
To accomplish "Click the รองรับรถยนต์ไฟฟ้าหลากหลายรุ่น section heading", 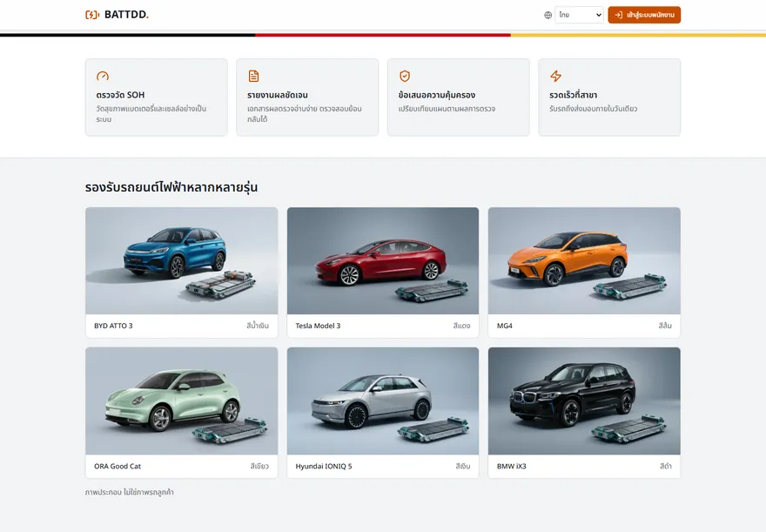I will click(171, 187).
